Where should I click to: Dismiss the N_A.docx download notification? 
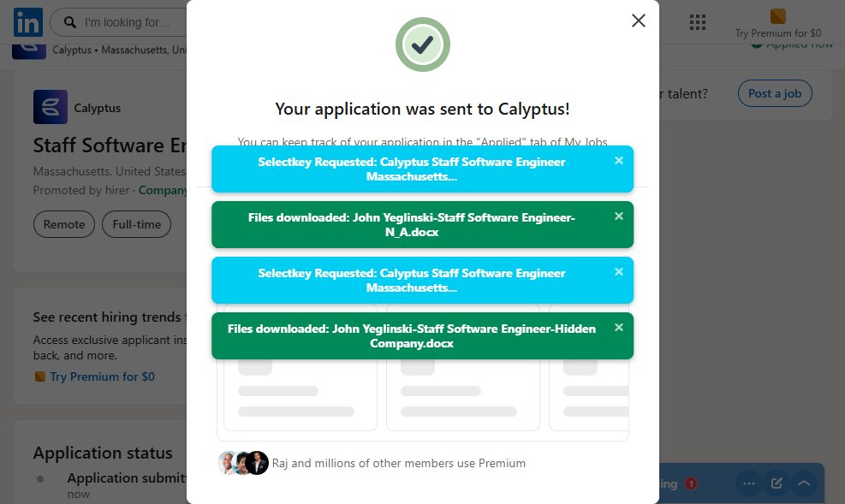coord(619,216)
